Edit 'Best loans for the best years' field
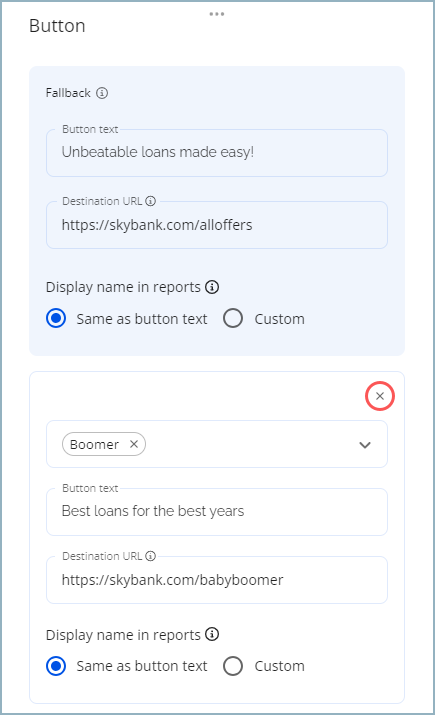 click(x=217, y=512)
